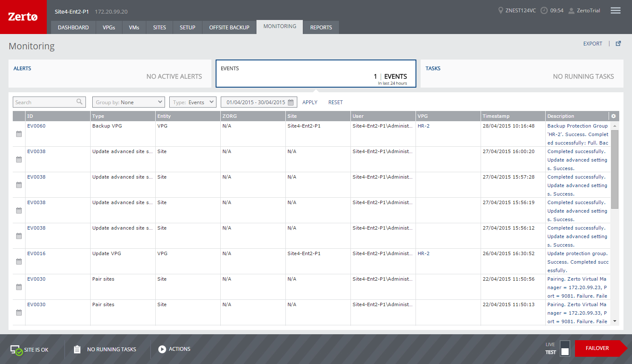Screen dimensions: 632x364
Task: Select the Alerts panel
Action: click(x=110, y=74)
